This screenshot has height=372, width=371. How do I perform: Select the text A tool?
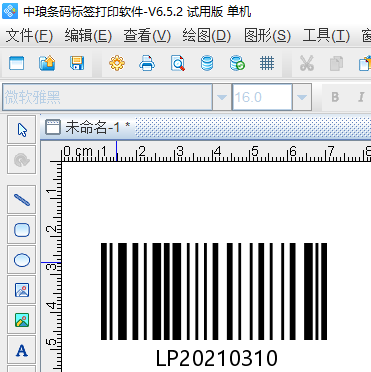pyautogui.click(x=22, y=350)
